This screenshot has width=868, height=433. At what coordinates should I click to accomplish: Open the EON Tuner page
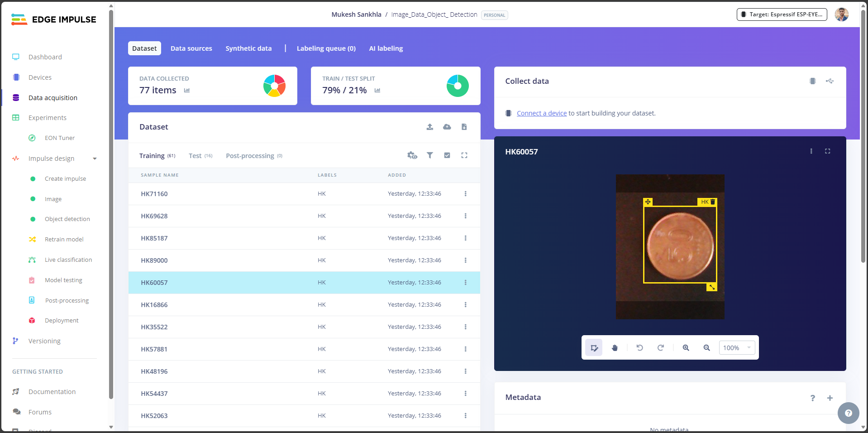tap(60, 138)
